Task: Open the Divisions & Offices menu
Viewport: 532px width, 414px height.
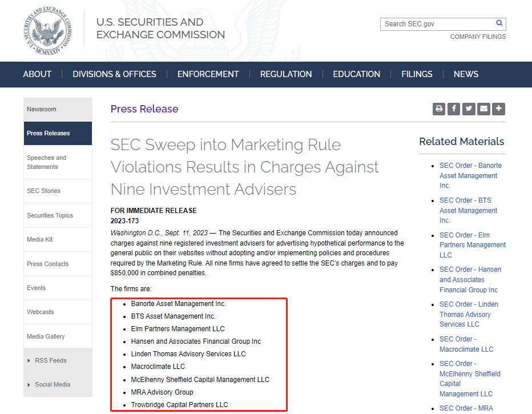Action: click(x=114, y=74)
